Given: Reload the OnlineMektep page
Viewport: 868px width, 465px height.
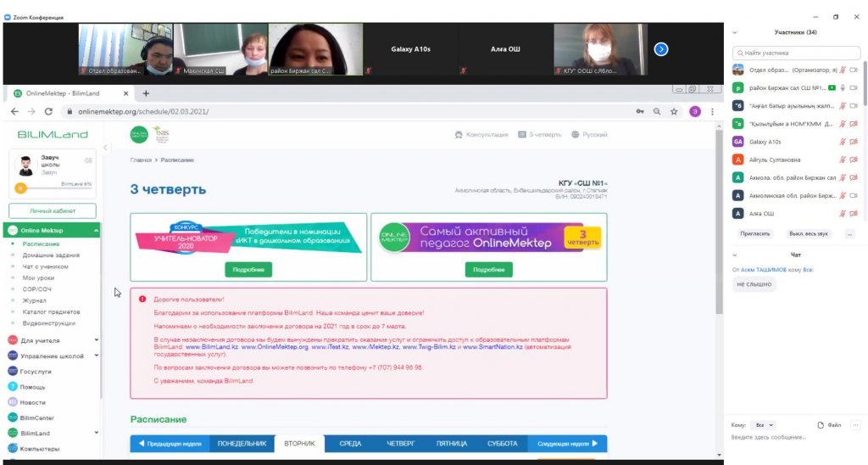Looking at the screenshot, I should pyautogui.click(x=48, y=111).
